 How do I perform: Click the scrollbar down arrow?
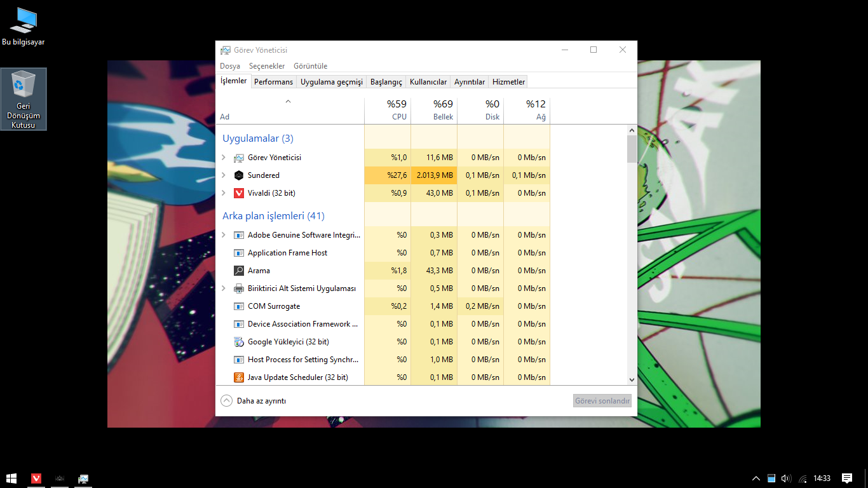tap(632, 379)
